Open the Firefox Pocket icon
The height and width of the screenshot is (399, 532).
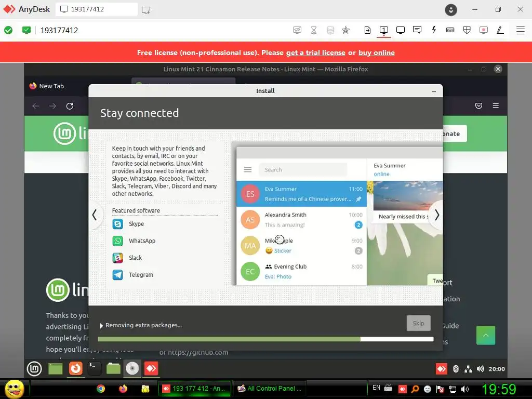pos(478,106)
